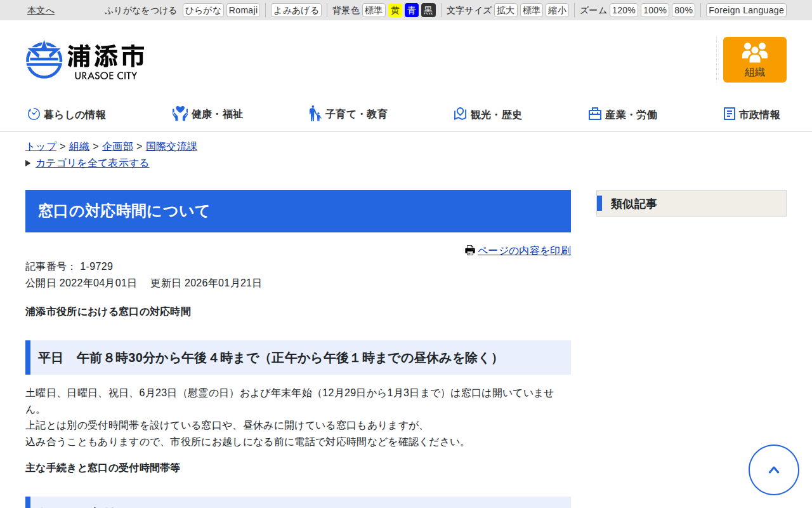812x508 pixels.
Task: Open the 市政情報 menu
Action: pos(752,114)
